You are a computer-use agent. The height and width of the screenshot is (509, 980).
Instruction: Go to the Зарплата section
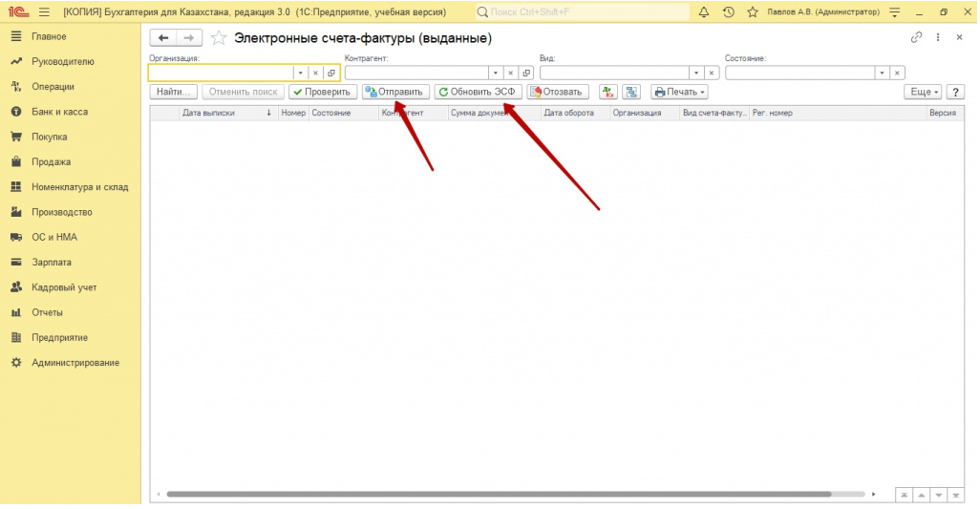52,262
